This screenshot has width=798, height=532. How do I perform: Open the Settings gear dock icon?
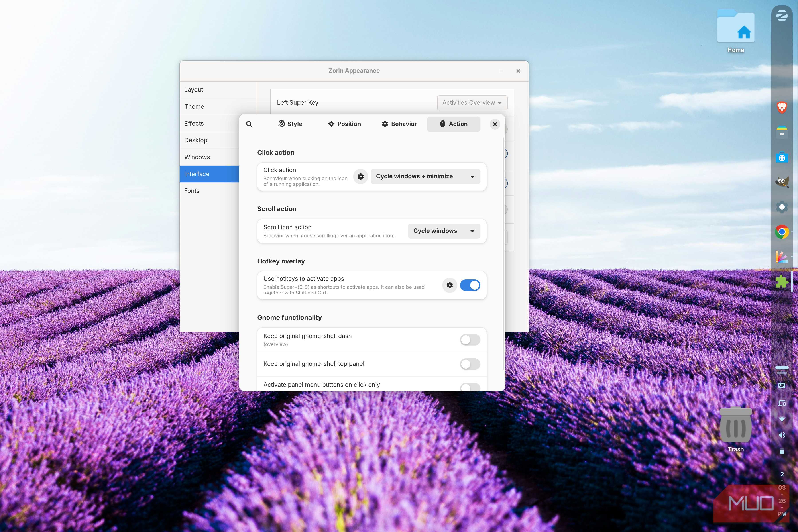(782, 207)
